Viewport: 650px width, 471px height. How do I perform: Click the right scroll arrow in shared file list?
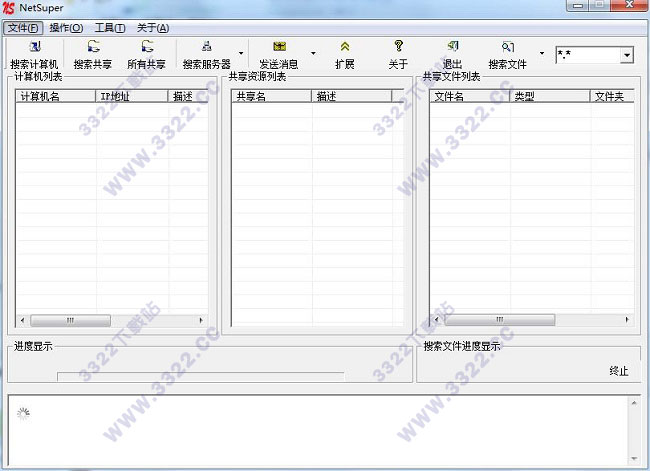pos(627,320)
